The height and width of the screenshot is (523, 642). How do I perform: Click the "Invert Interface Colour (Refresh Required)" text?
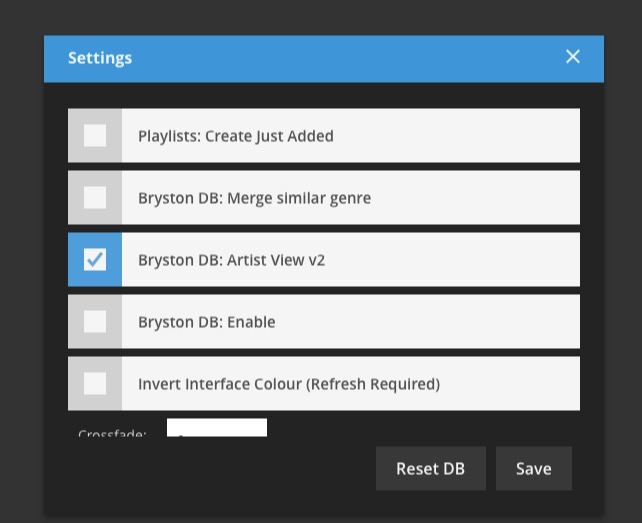tap(289, 384)
